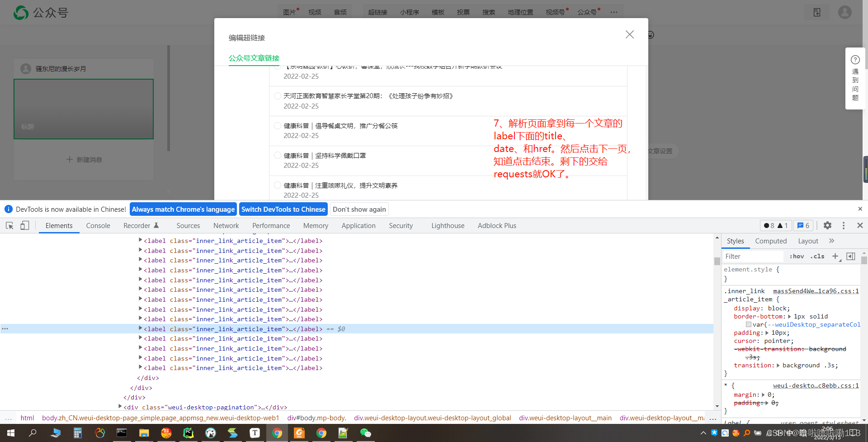Image resolution: width=868 pixels, height=442 pixels.
Task: Close the DevTools panel
Action: 860,225
